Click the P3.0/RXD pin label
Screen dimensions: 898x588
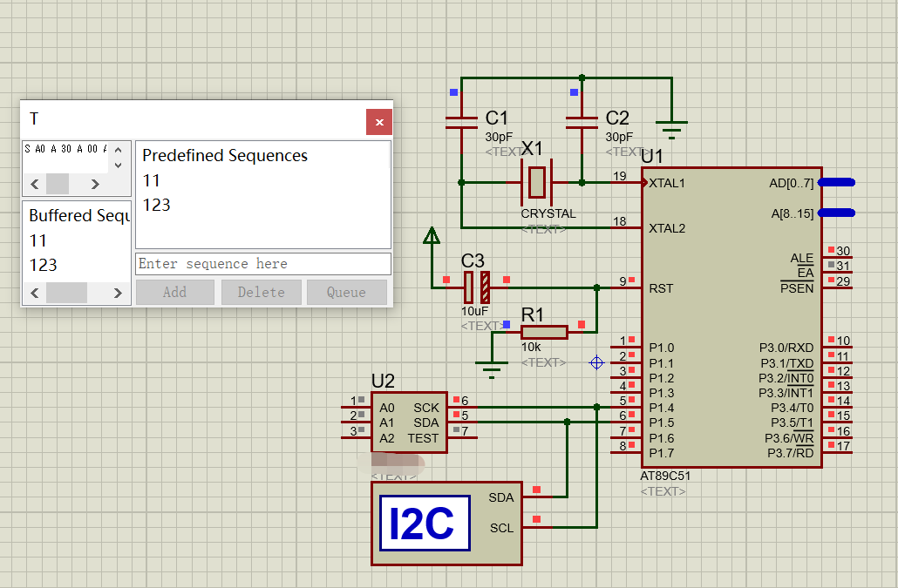(786, 348)
